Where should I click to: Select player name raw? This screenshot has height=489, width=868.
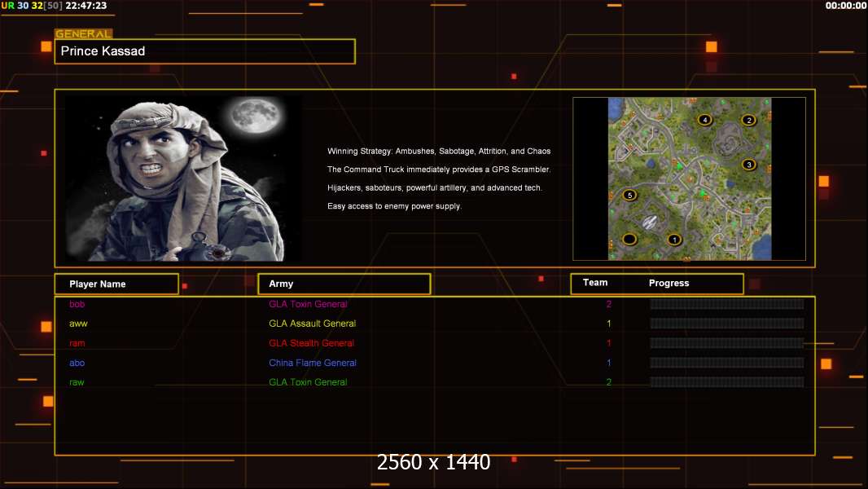[77, 382]
